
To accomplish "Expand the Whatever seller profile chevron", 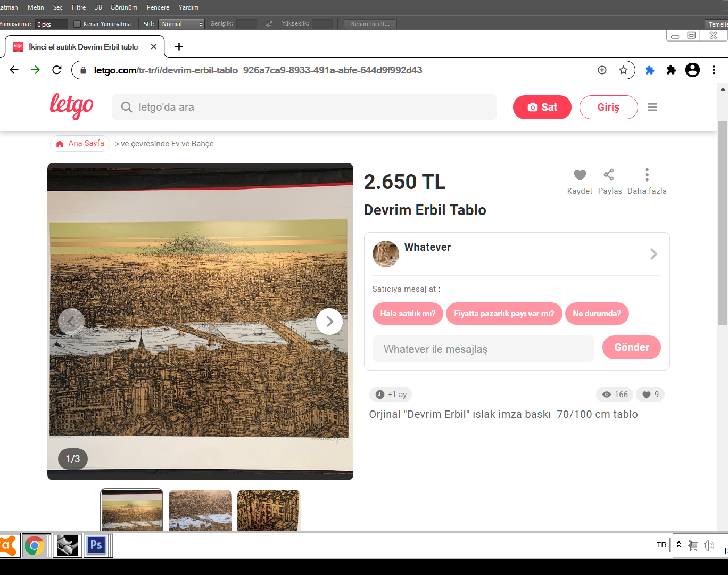I will [x=653, y=254].
